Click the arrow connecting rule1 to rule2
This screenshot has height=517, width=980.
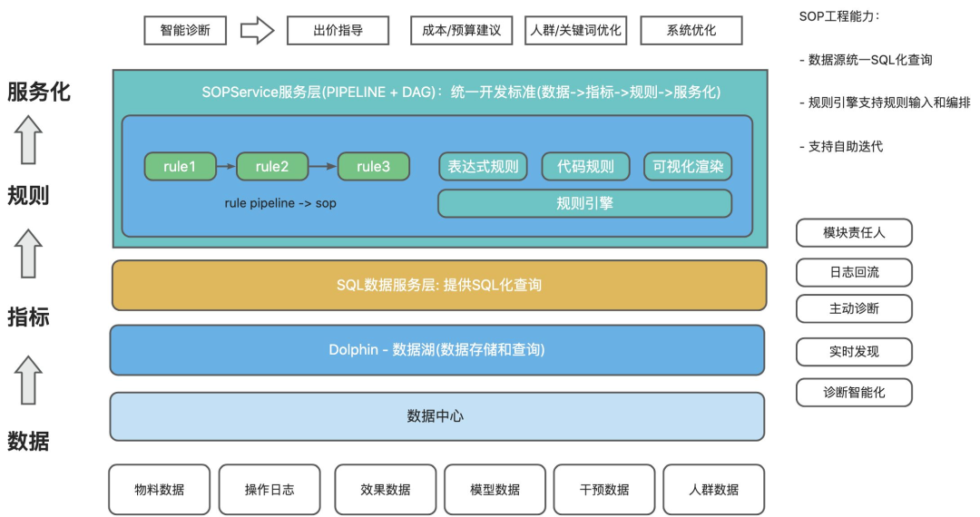pos(226,167)
